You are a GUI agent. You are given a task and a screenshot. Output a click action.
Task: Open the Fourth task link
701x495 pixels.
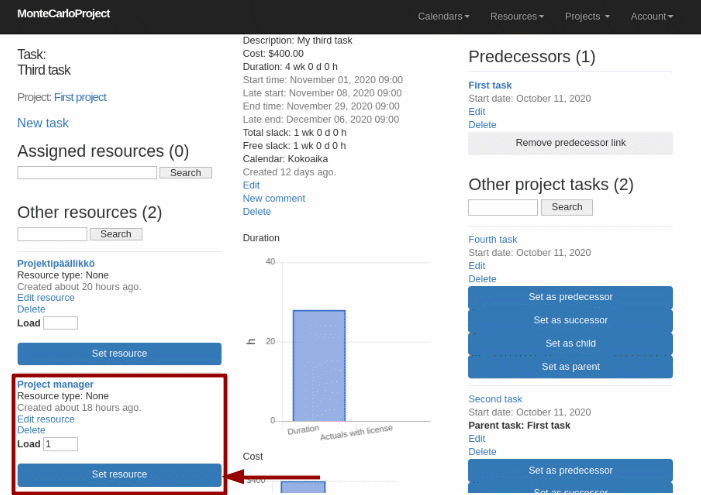point(493,240)
